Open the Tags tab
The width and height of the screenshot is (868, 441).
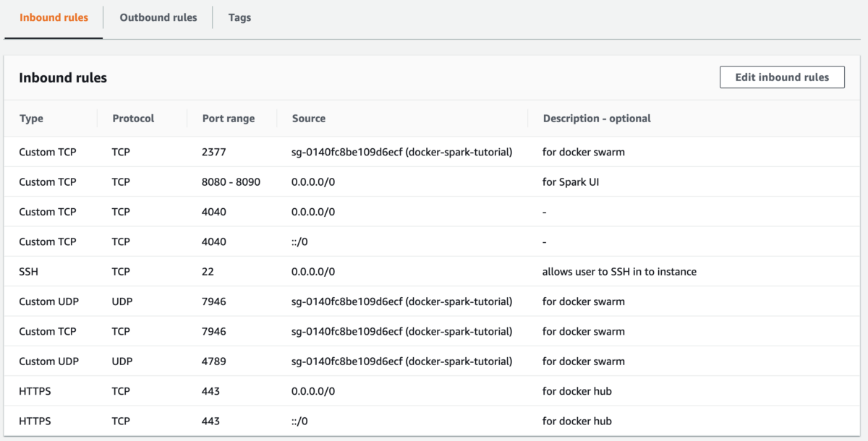point(239,17)
